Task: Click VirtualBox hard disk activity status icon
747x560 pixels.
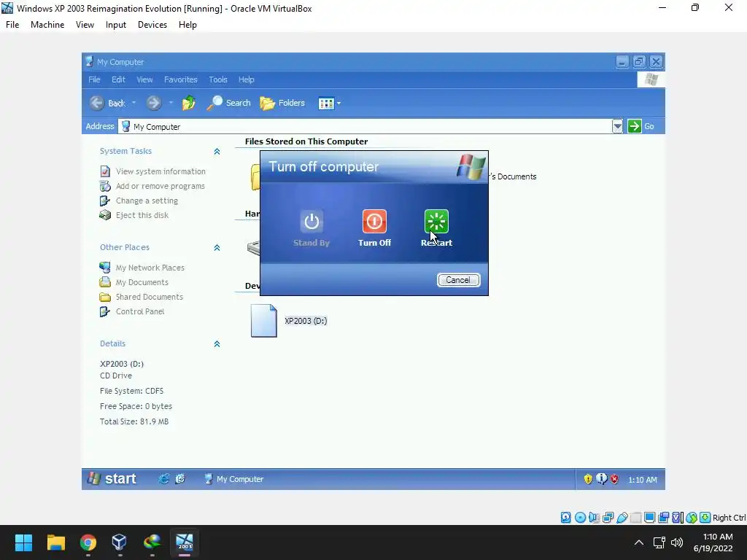Action: (x=566, y=518)
